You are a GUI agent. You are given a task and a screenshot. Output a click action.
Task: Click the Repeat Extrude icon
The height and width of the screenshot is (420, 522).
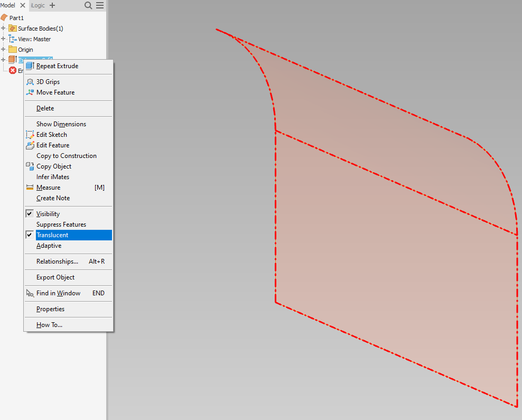pyautogui.click(x=30, y=66)
